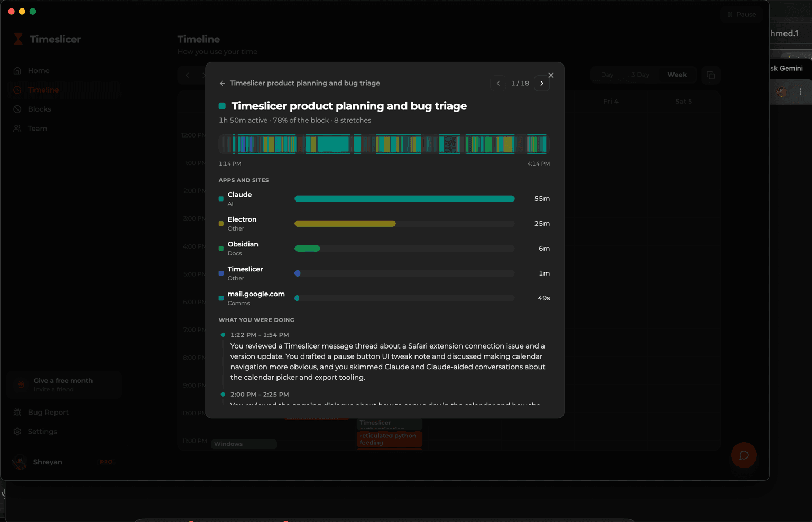Screen dimensions: 812x522
Task: Select the Electron app row label
Action: click(242, 219)
